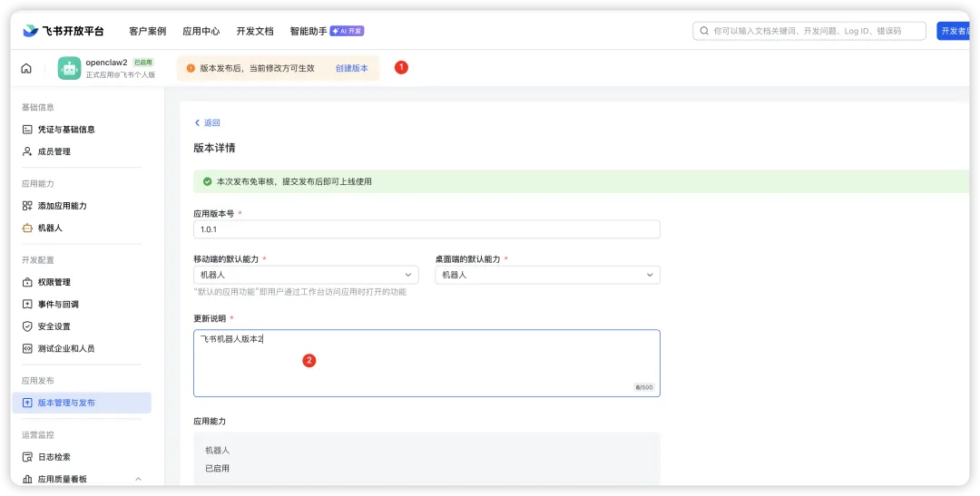Screen dimensions: 980x496
Task: Click the 运营监控 section label
Action: [38, 434]
